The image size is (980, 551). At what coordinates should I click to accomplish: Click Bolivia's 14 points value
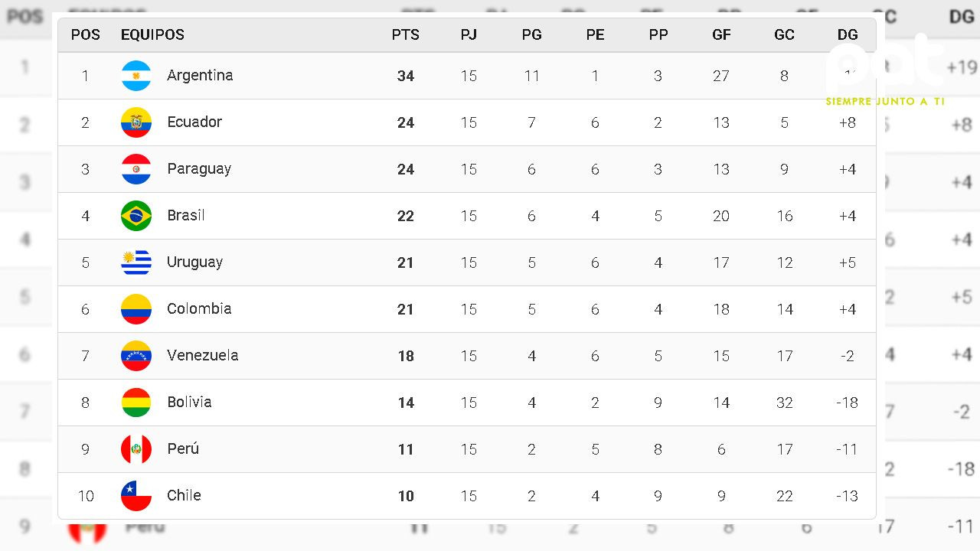tap(406, 403)
